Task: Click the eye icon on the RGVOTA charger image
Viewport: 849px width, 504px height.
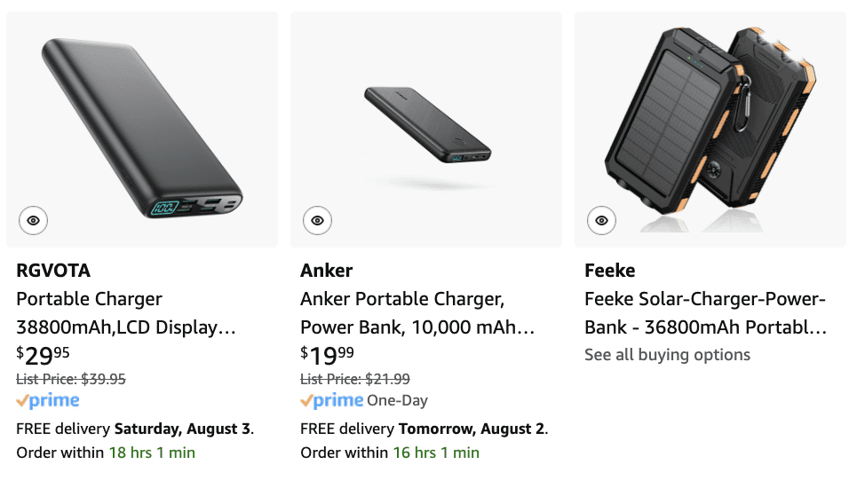Action: (33, 220)
